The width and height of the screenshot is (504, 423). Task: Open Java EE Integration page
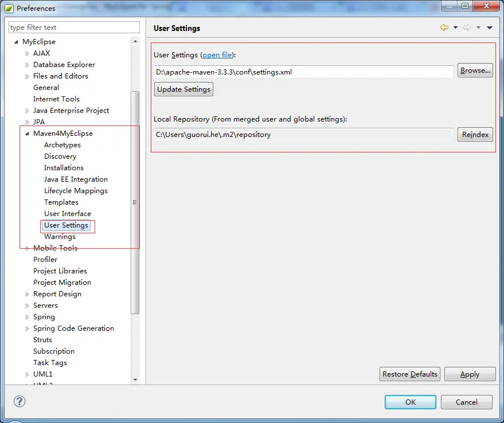click(x=76, y=179)
